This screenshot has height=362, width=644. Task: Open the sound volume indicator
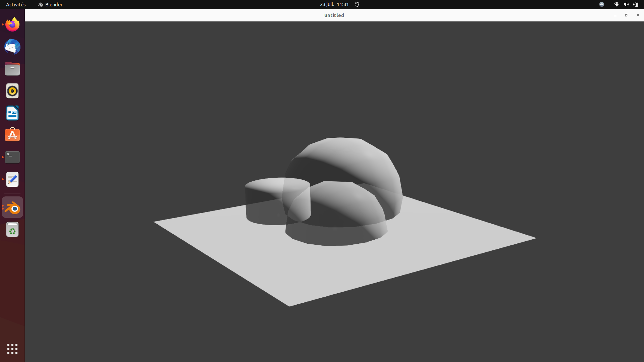coord(626,4)
